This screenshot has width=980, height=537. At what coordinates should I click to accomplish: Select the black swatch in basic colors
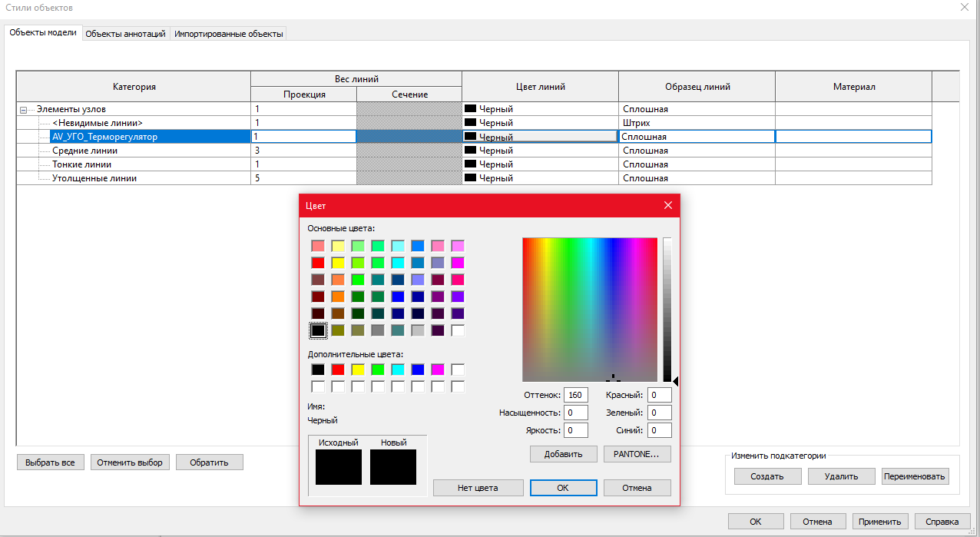tap(318, 330)
